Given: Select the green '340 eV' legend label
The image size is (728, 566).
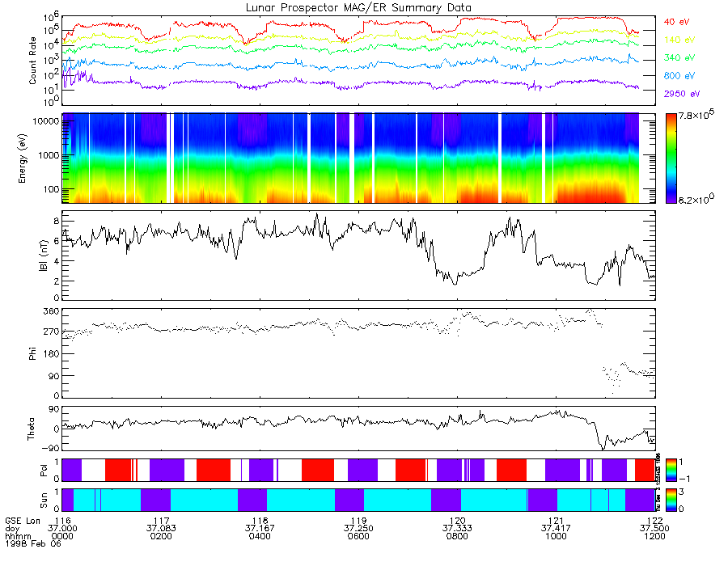Looking at the screenshot, I should pyautogui.click(x=679, y=57).
